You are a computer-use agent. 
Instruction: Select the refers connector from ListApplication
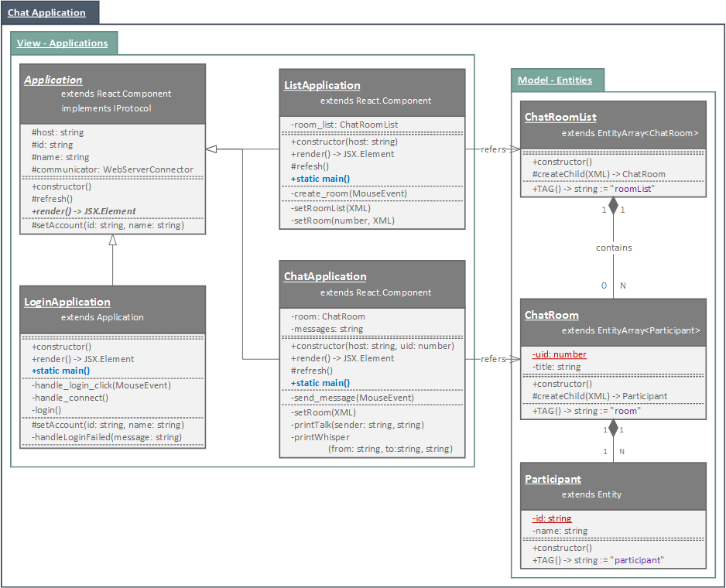493,149
